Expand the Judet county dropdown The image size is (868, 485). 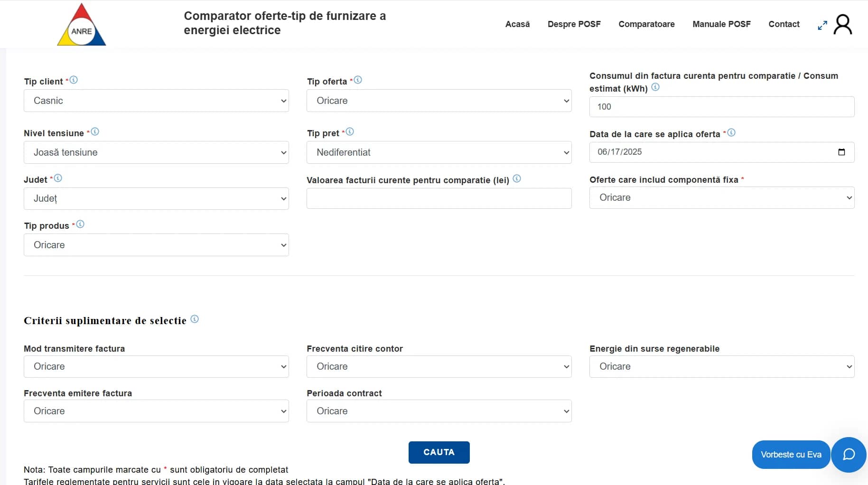156,198
